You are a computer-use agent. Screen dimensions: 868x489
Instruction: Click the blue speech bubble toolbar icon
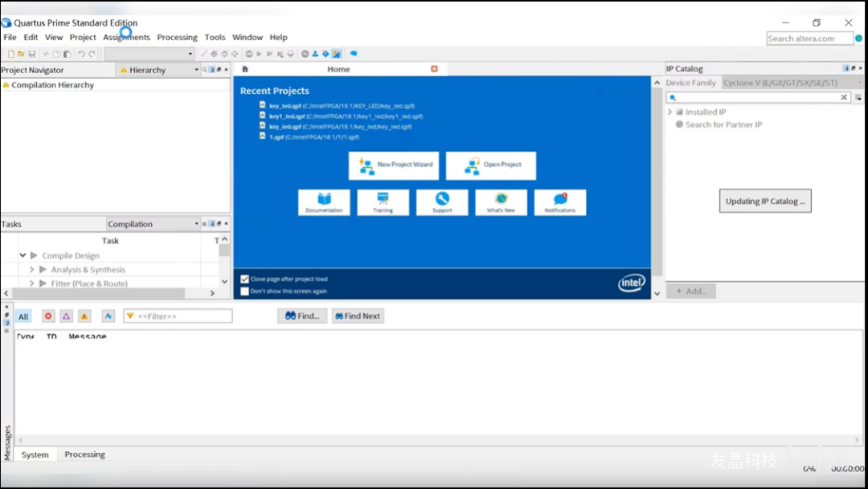[353, 54]
